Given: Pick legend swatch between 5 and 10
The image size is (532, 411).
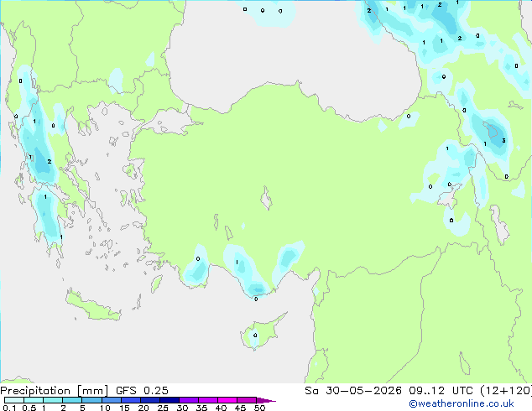Looking at the screenshot, I should 91,400.
